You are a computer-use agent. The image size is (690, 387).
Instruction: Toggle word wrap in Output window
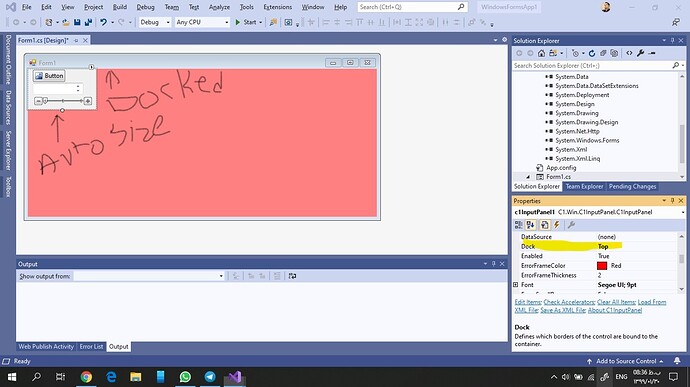pyautogui.click(x=292, y=276)
